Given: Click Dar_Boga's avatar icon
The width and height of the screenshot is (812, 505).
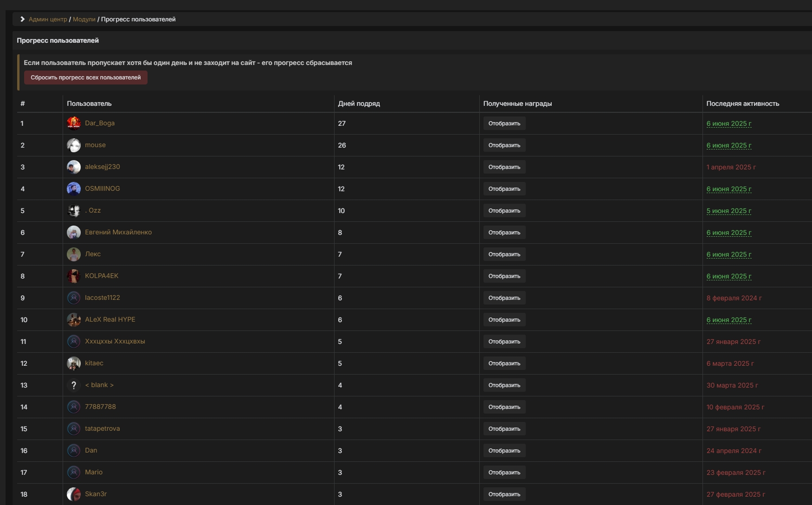Looking at the screenshot, I should 73,123.
